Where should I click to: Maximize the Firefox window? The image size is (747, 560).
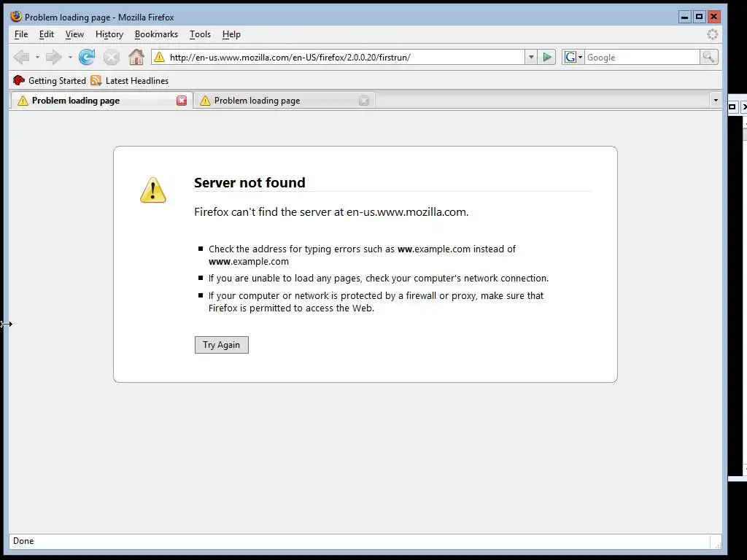[700, 17]
